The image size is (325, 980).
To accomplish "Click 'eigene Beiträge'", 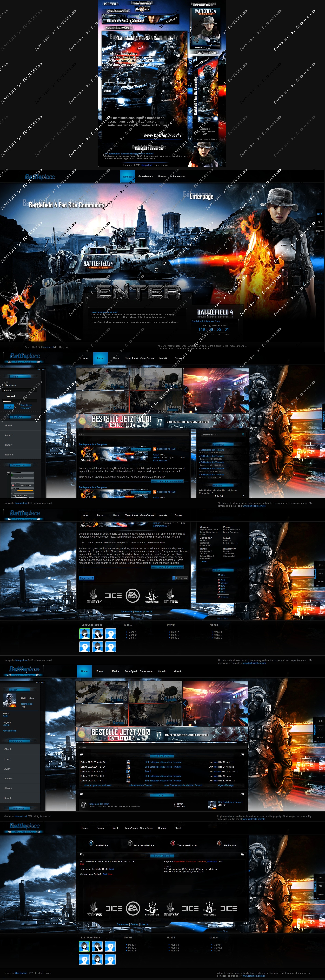I will [x=226, y=785].
